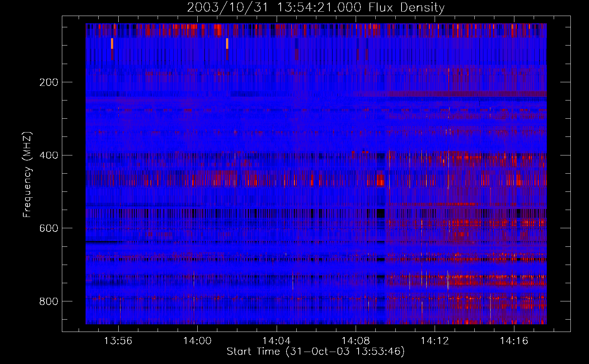Click the 14:00 time tick label
The image size is (589, 364).
(x=197, y=341)
